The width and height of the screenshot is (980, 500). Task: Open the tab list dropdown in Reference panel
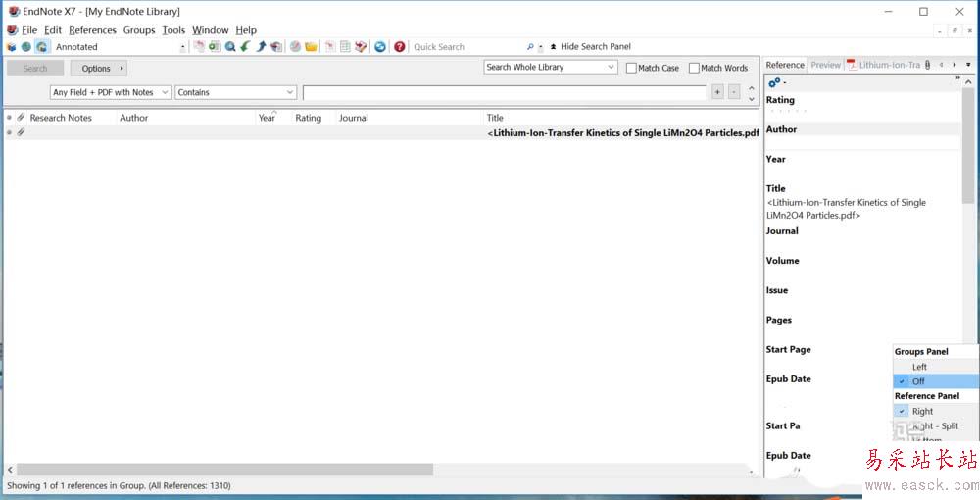968,65
